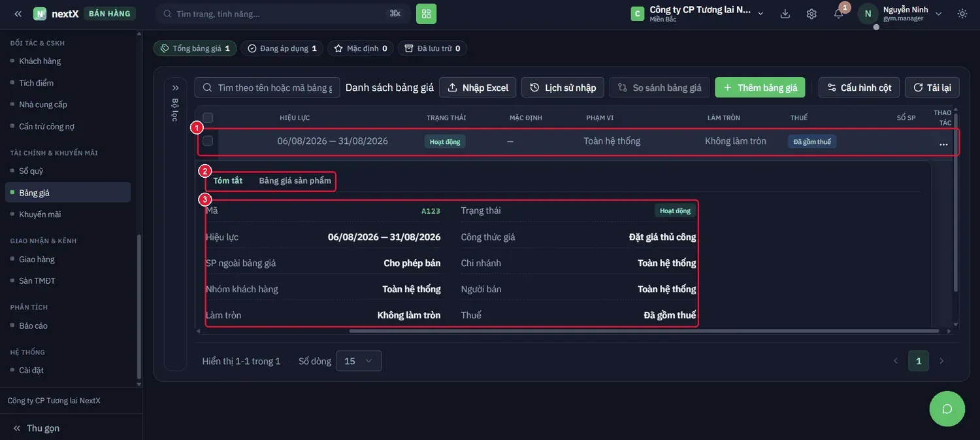This screenshot has width=980, height=440.
Task: Filter by Tổng bảng giá chip
Action: click(x=195, y=48)
